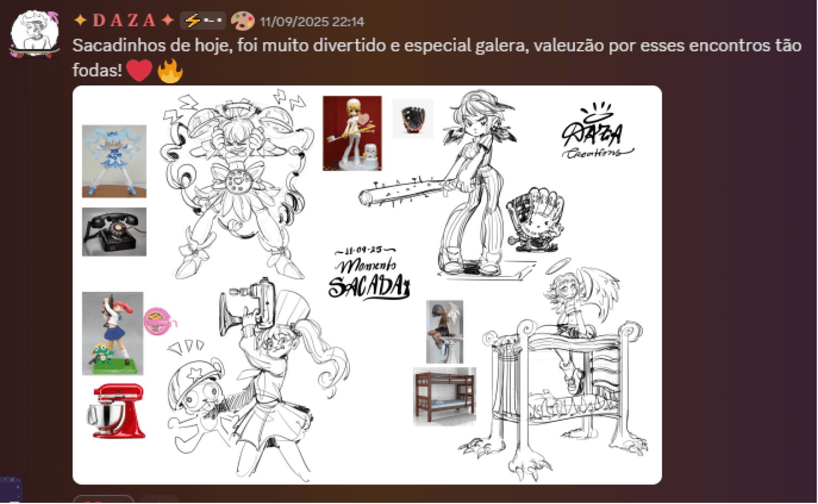The height and width of the screenshot is (504, 818).
Task: Click the red stand mixer photo
Action: tap(116, 410)
